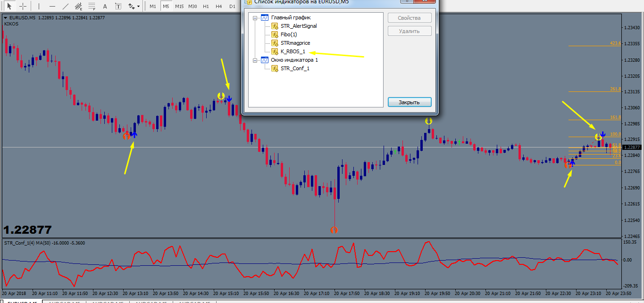Click the EURUSD,M5 chart header triangle
The image size is (644, 303).
click(x=5, y=18)
